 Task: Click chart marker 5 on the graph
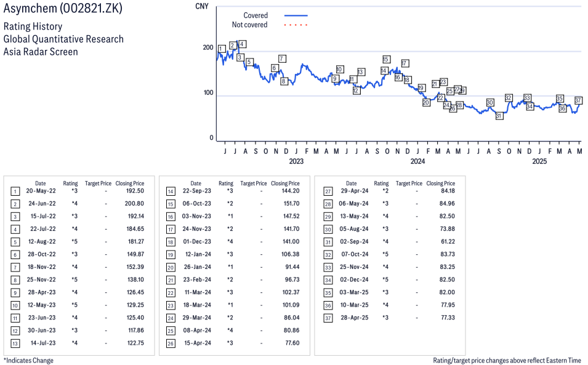(249, 62)
